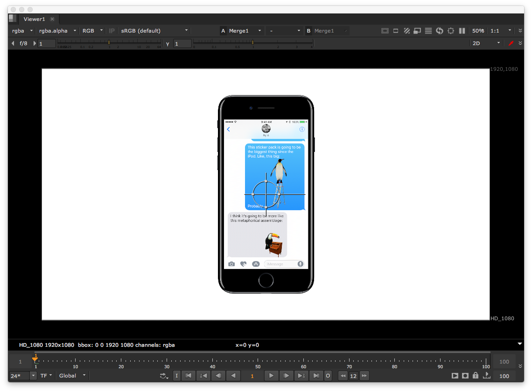Open the sRGB (default) viewer process dropdown
Viewport: 532px width, 392px height.
click(154, 31)
